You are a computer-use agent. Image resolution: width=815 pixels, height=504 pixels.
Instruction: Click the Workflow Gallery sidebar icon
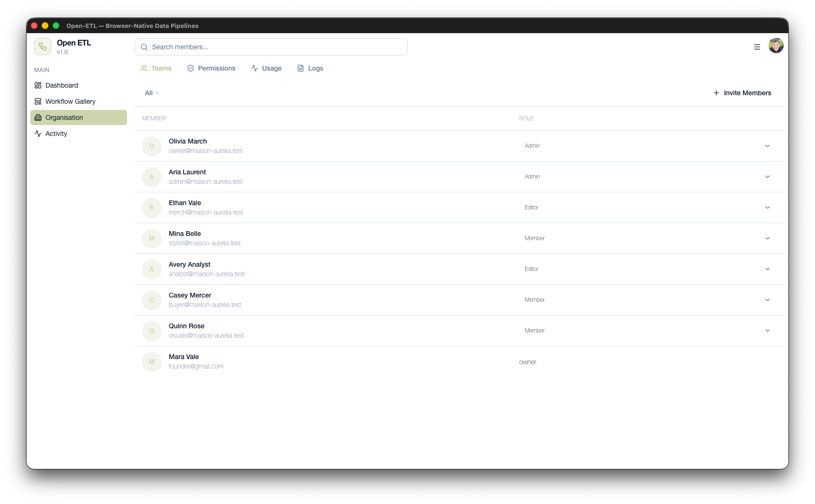(38, 101)
